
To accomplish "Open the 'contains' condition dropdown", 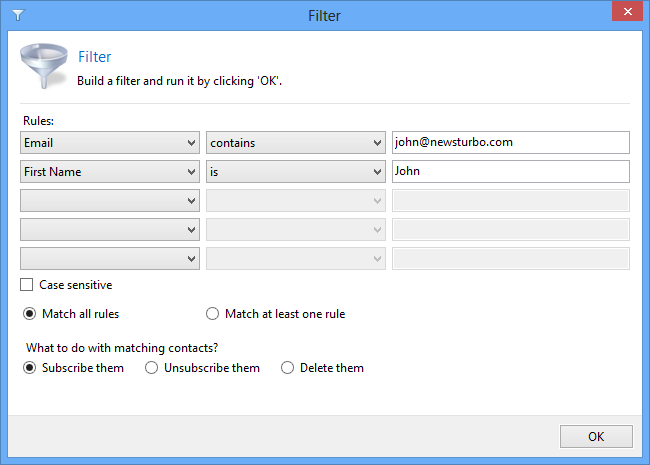I will tap(296, 143).
